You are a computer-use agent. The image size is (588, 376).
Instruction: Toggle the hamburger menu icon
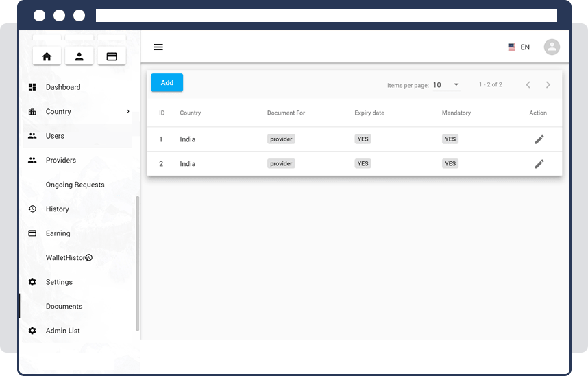pos(158,47)
